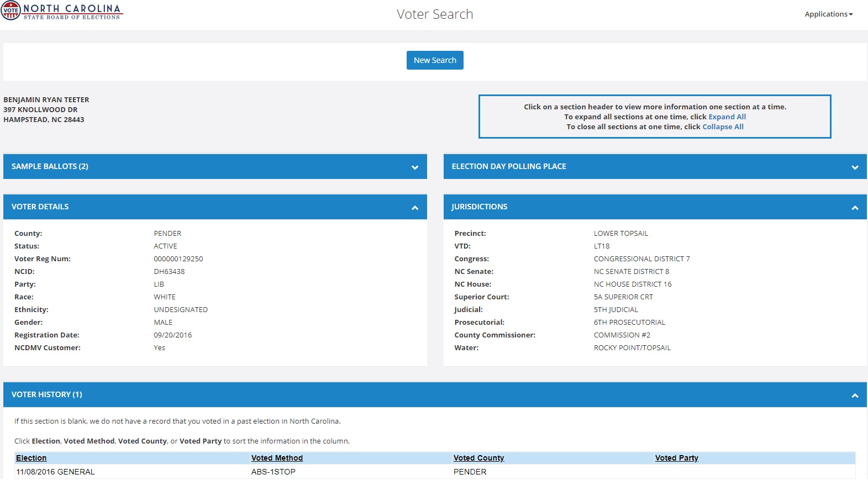The height and width of the screenshot is (480, 868).
Task: Click the 5TH JUDICIAL value
Action: coord(616,310)
